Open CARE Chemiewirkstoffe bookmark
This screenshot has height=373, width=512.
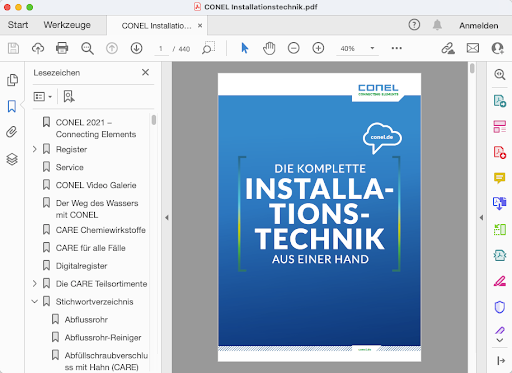click(101, 230)
